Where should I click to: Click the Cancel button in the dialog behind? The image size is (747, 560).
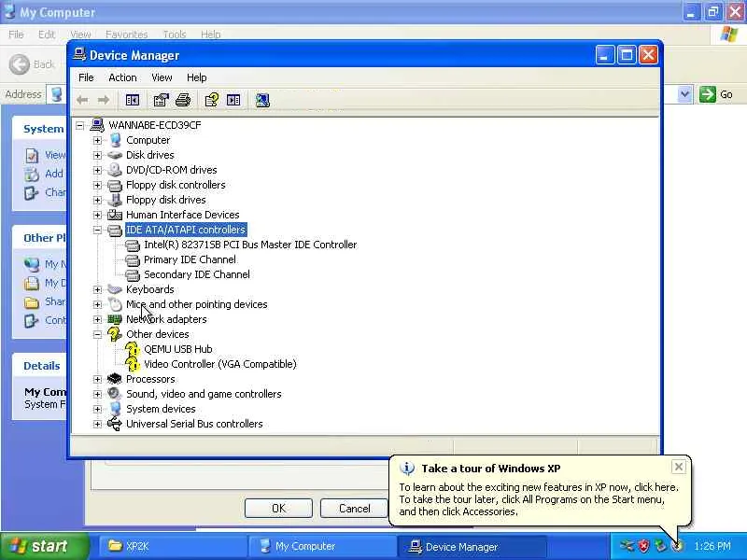tap(355, 508)
